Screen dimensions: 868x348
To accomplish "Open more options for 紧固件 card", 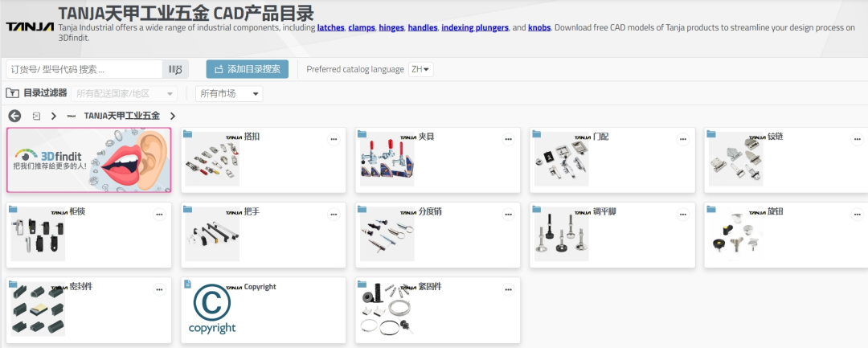I will 508,289.
